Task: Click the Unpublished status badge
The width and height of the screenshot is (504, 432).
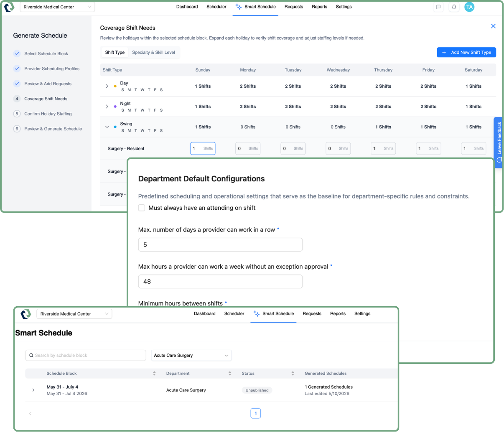Action: pos(257,390)
